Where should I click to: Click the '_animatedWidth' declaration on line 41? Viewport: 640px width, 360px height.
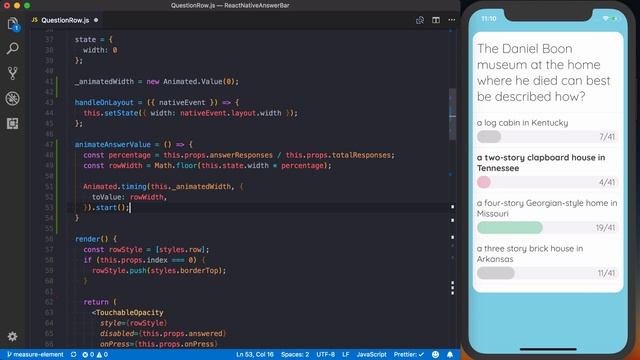[104, 82]
